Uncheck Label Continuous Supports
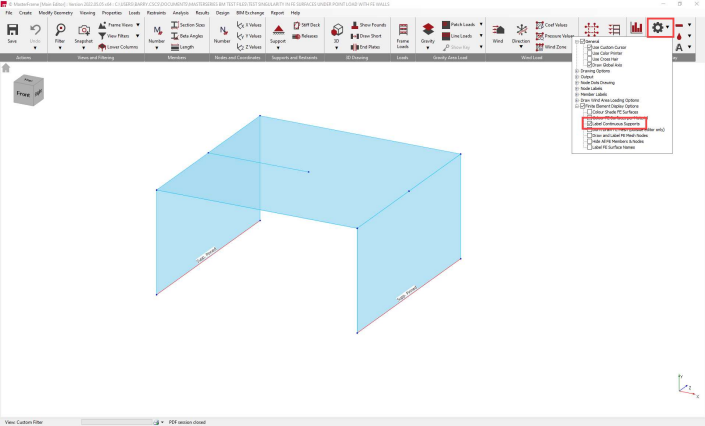The image size is (705, 426). tap(589, 124)
